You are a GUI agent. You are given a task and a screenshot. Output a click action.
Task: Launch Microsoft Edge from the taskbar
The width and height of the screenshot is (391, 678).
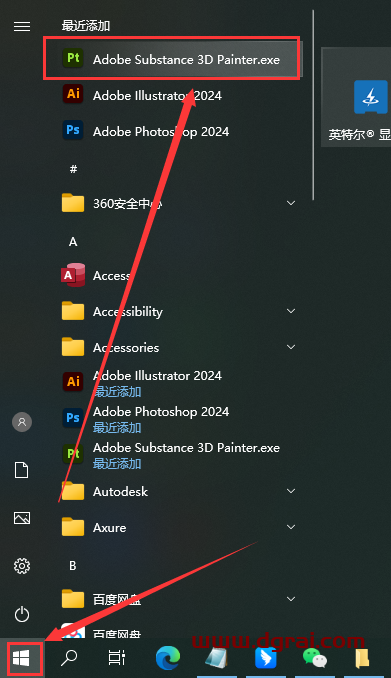[168, 658]
